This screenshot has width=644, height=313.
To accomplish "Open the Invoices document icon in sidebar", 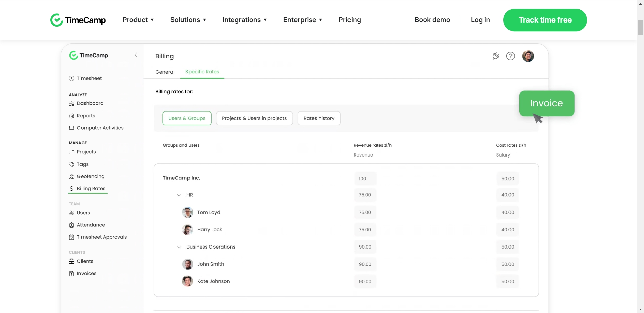I will click(71, 274).
